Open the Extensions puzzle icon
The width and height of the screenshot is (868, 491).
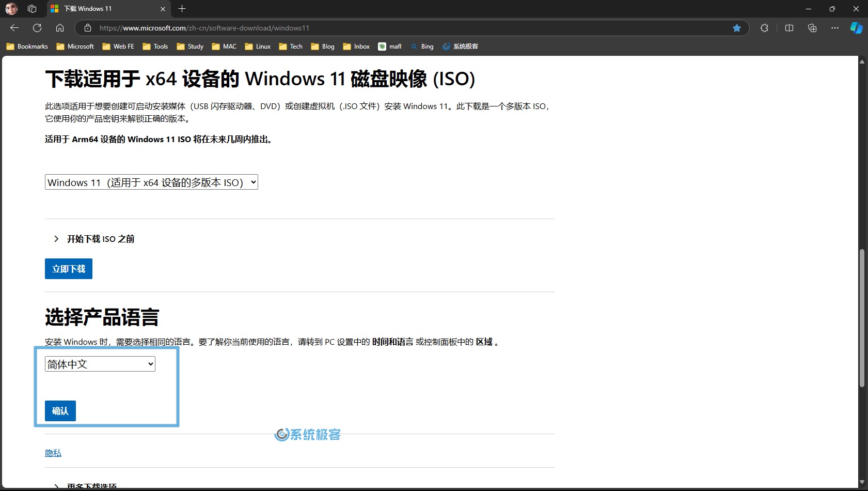(765, 28)
